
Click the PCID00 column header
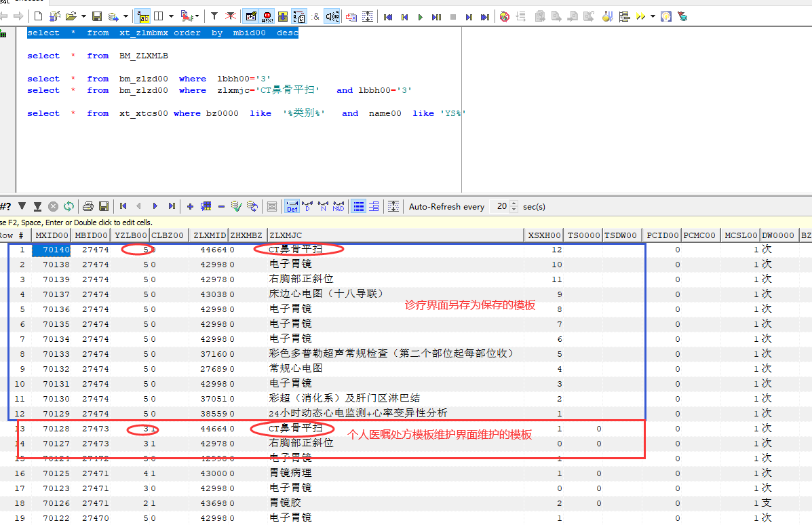tap(662, 235)
